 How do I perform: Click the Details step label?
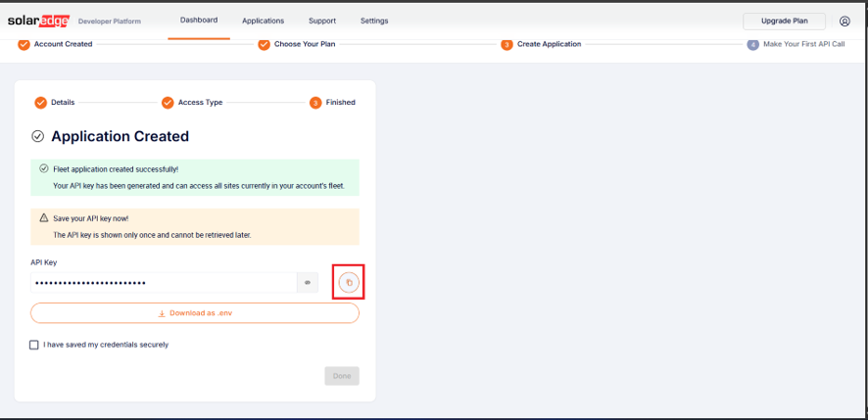[63, 103]
